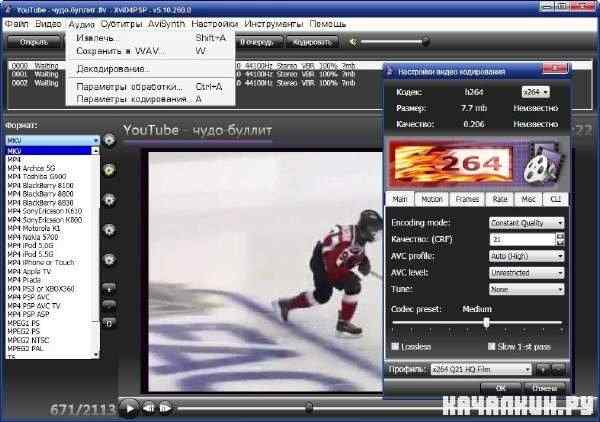Select MPEG2 NTSC format
This screenshot has height=422, width=600.
click(49, 340)
